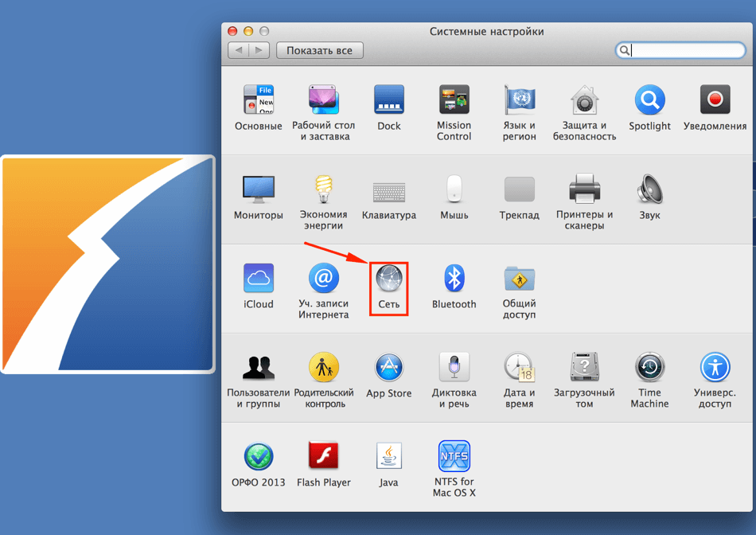This screenshot has height=535, width=756.
Task: Open the Bluetooth preferences pane
Action: [x=454, y=279]
